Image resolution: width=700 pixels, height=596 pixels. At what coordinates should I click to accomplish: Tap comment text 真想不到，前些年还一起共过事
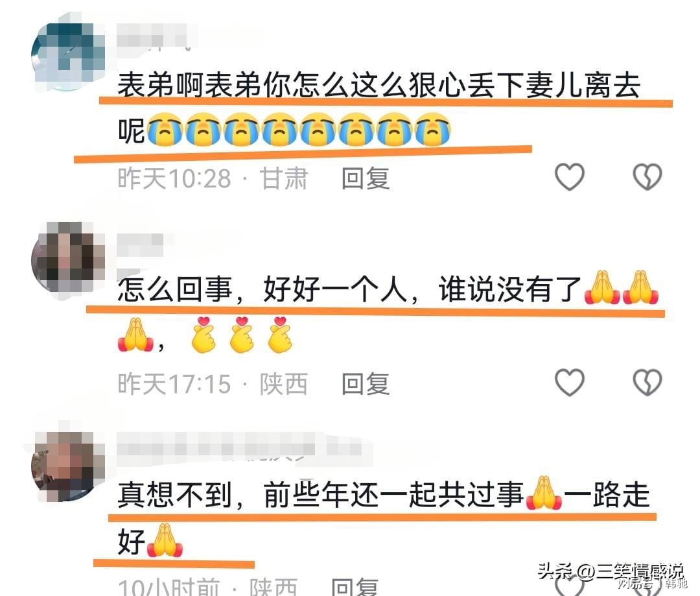click(321, 495)
